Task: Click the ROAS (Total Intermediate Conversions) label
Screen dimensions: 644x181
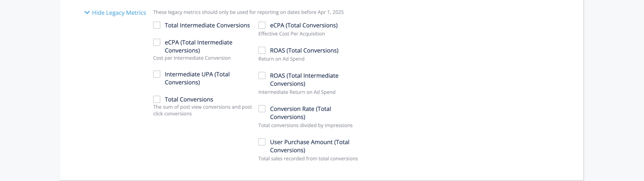Action: click(x=304, y=80)
